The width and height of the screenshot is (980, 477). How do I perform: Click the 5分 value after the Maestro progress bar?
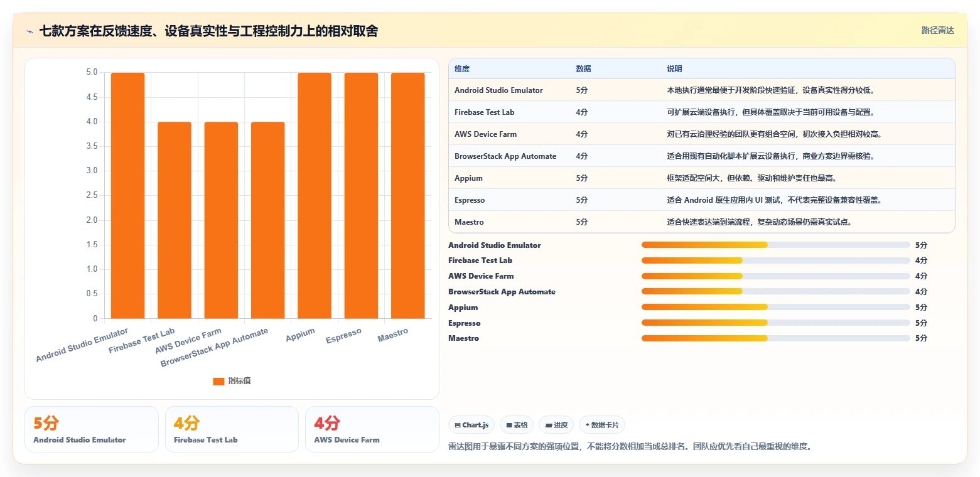921,338
